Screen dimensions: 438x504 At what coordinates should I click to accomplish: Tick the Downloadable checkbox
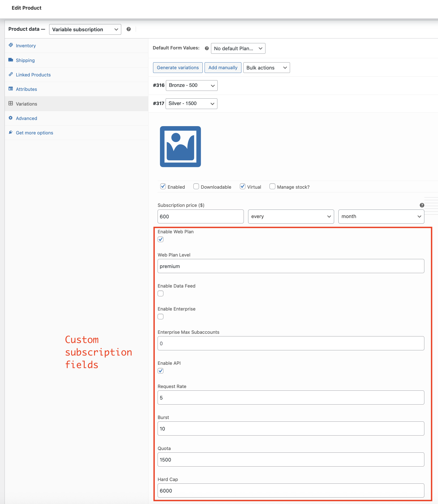pos(196,187)
